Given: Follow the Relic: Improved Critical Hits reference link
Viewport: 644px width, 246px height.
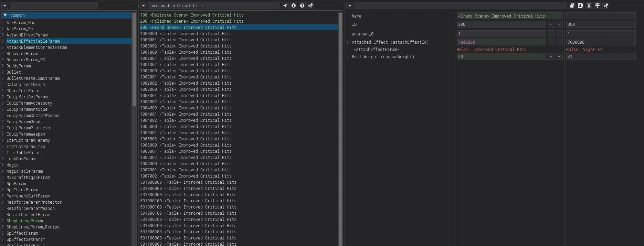Looking at the screenshot, I should (x=492, y=50).
